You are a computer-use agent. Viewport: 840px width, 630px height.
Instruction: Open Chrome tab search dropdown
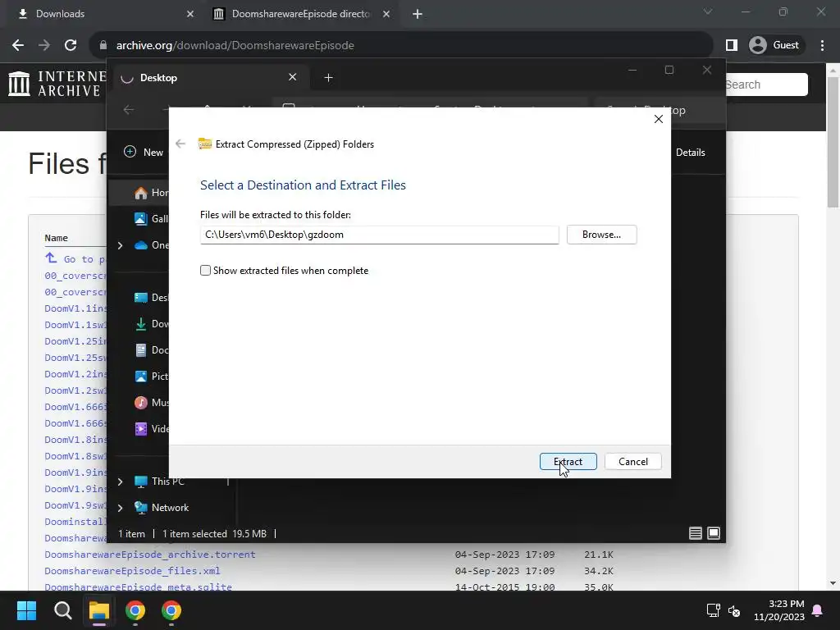(x=708, y=11)
